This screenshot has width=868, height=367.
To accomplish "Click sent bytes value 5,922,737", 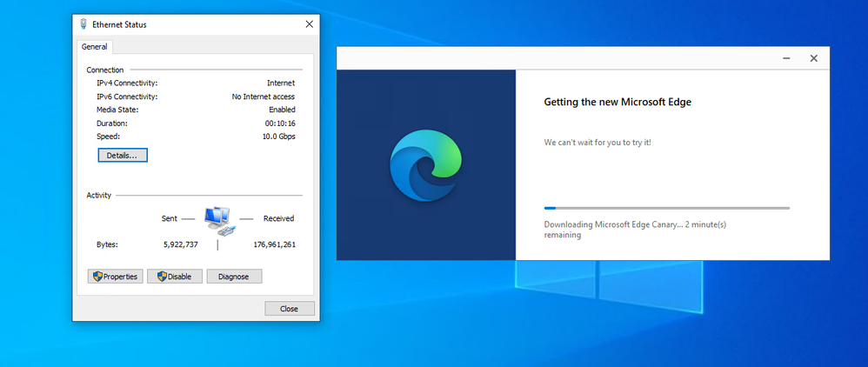I will click(x=181, y=244).
